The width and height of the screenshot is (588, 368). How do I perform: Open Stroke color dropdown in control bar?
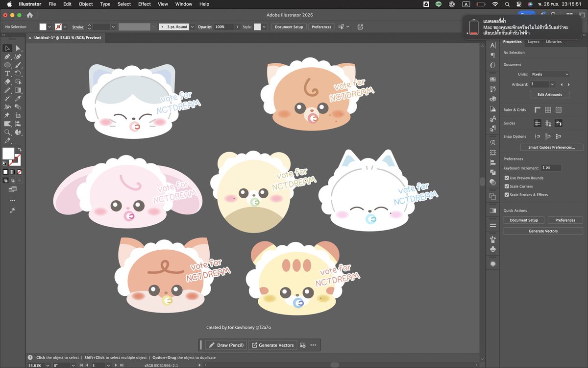coord(65,27)
